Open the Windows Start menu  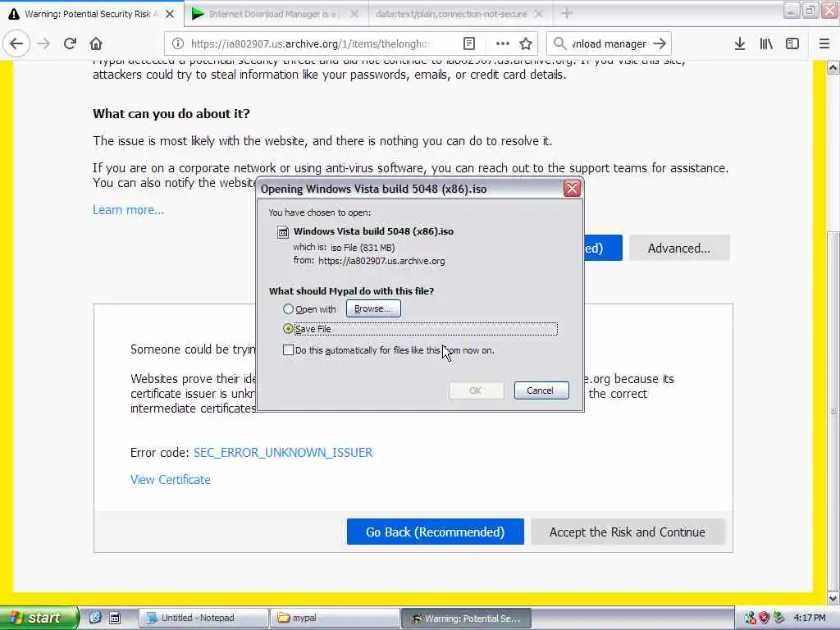click(x=38, y=618)
